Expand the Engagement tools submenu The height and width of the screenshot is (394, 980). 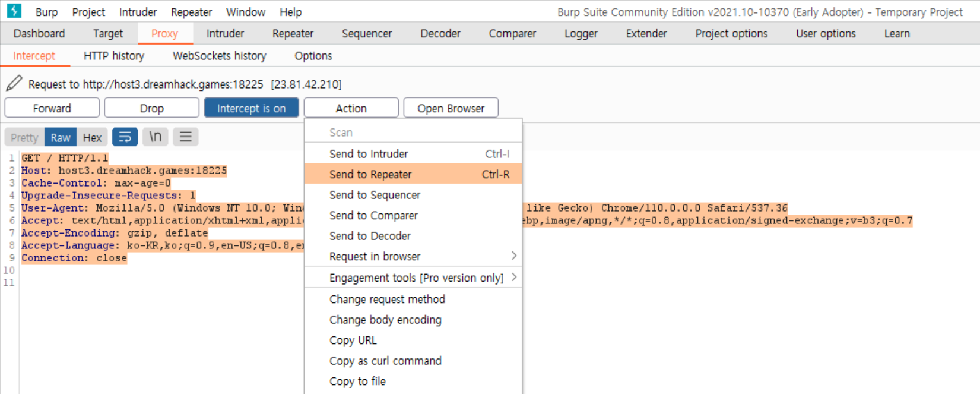pos(413,278)
